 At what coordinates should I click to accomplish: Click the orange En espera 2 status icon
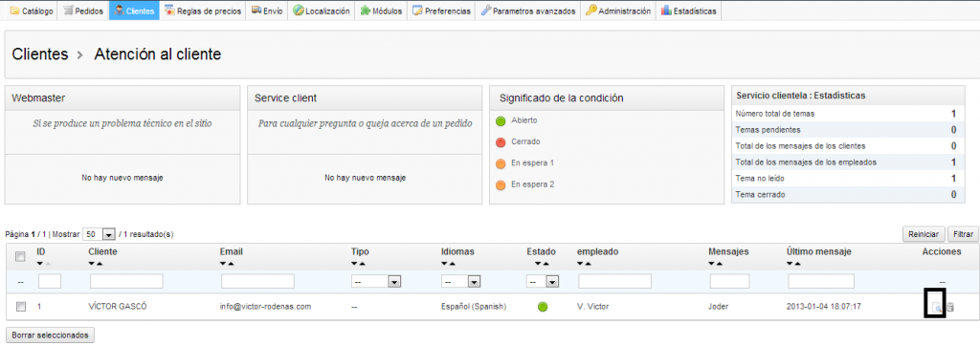501,185
